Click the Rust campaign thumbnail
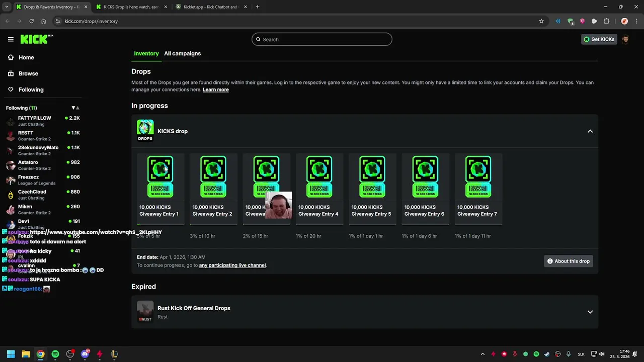This screenshot has height=362, width=644. pyautogui.click(x=145, y=312)
